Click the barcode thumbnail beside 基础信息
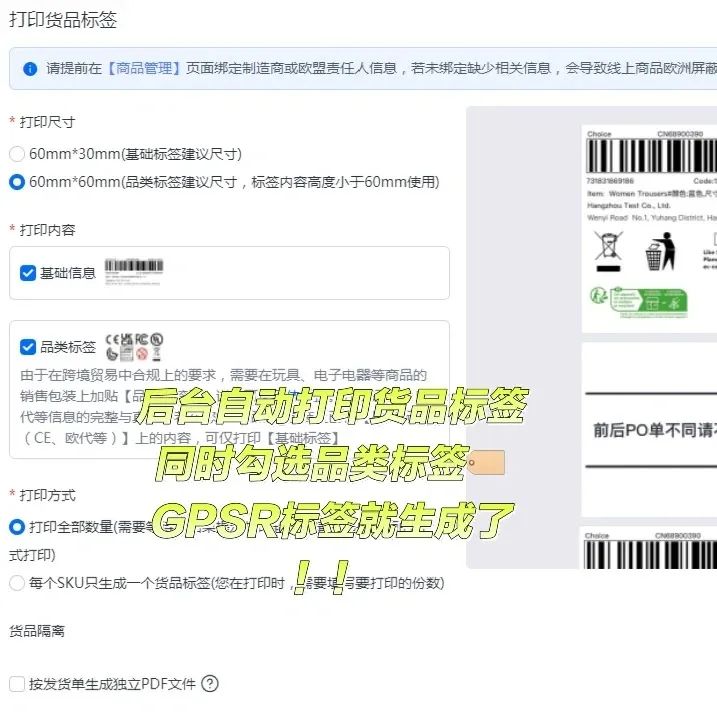 pyautogui.click(x=134, y=272)
